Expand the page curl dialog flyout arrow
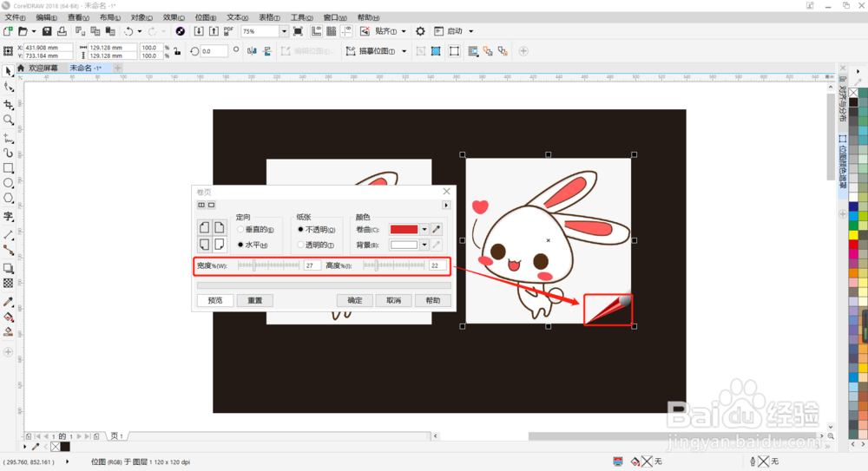Screen dimensions: 868x471 [446, 205]
